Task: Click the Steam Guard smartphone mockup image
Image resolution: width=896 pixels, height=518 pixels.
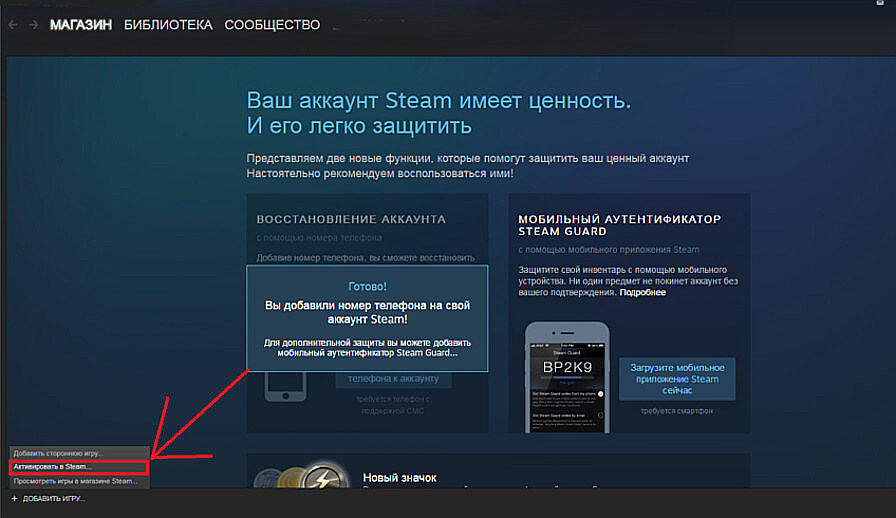Action: pyautogui.click(x=567, y=380)
